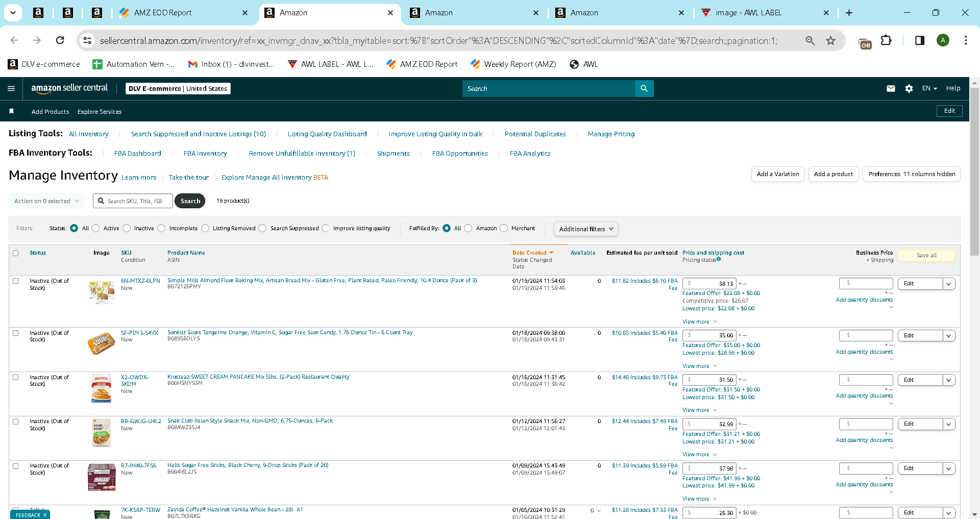This screenshot has height=519, width=980.
Task: Open the settings gear icon
Action: [909, 88]
